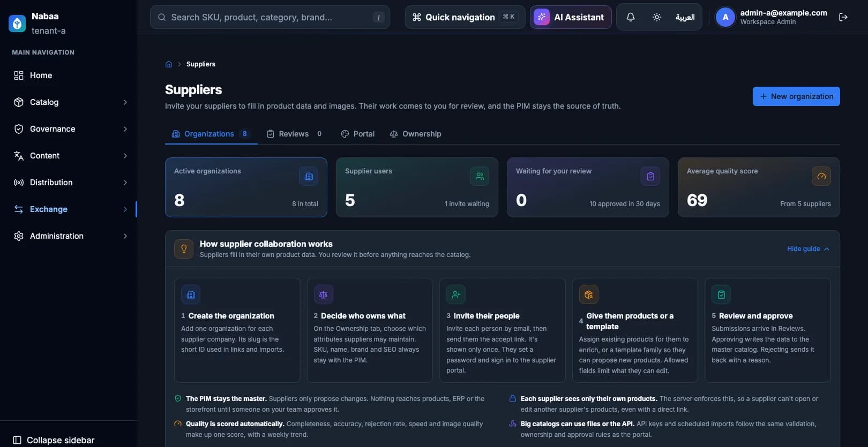Click the Waiting for your review clipboard icon

(x=650, y=176)
